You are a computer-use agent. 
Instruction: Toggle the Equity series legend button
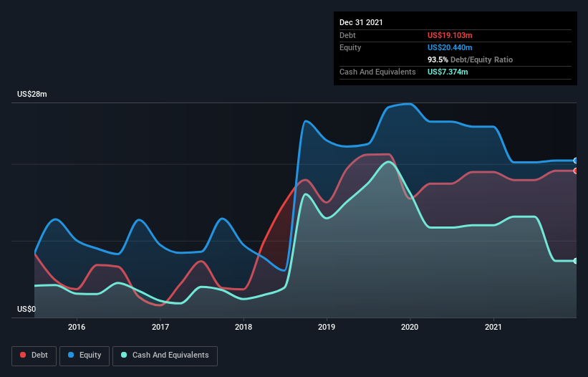[85, 355]
